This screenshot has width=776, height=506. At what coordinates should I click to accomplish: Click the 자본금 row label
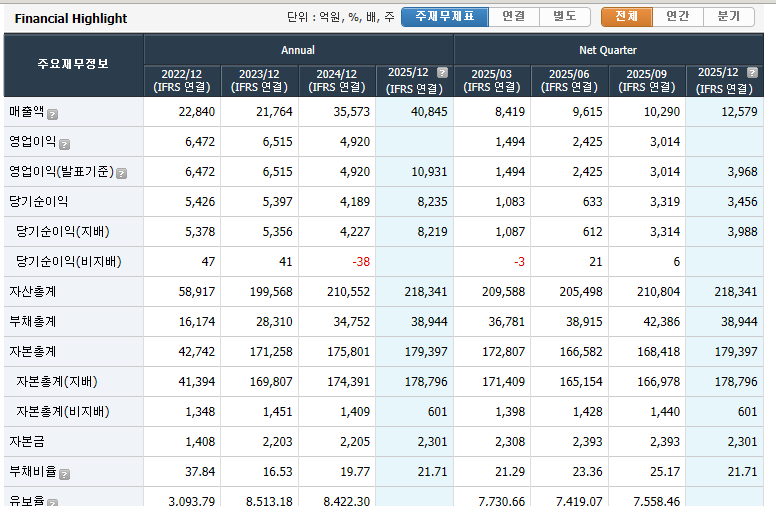[27, 442]
